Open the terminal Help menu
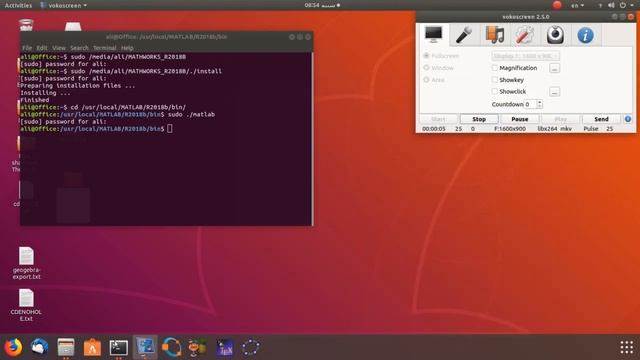The height and width of the screenshot is (360, 640). (127, 48)
